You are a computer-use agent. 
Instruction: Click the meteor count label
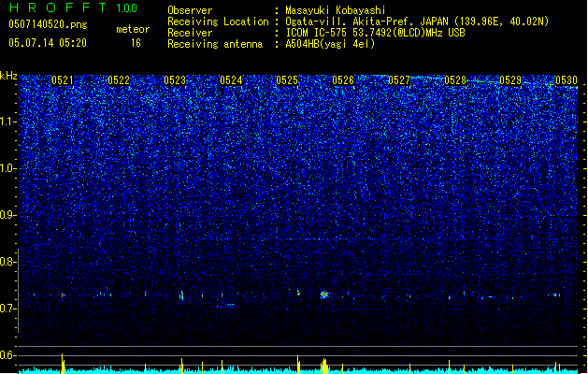[133, 29]
